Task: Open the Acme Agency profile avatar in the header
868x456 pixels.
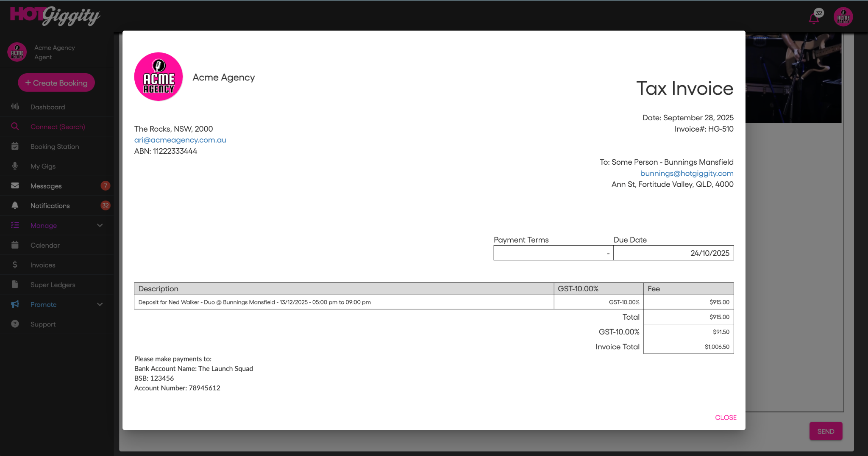Action: pos(843,17)
